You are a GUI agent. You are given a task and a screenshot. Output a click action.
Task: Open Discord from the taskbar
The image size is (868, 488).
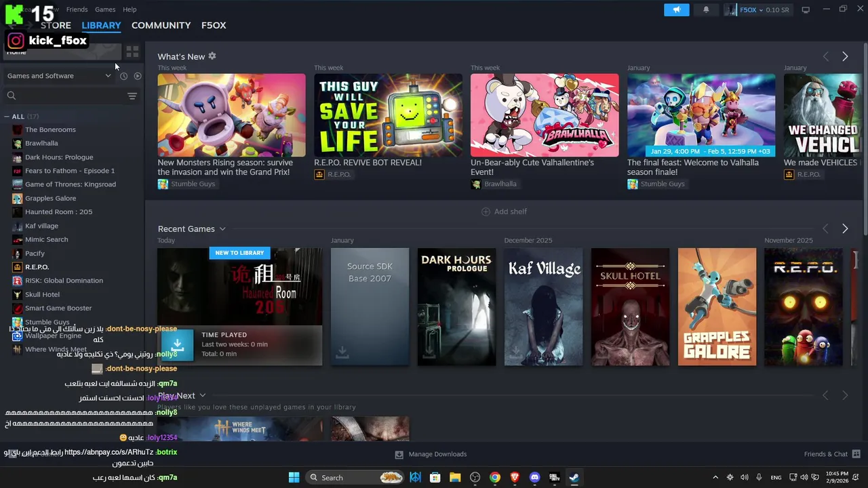[x=534, y=478]
